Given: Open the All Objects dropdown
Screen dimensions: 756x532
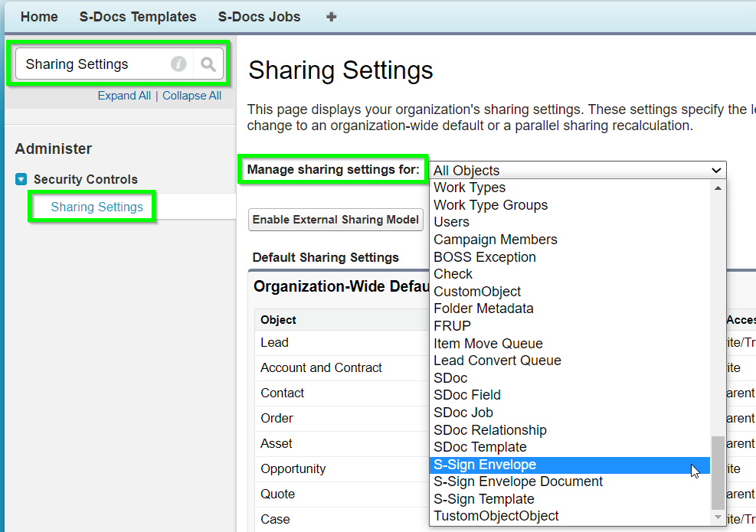Looking at the screenshot, I should [577, 170].
